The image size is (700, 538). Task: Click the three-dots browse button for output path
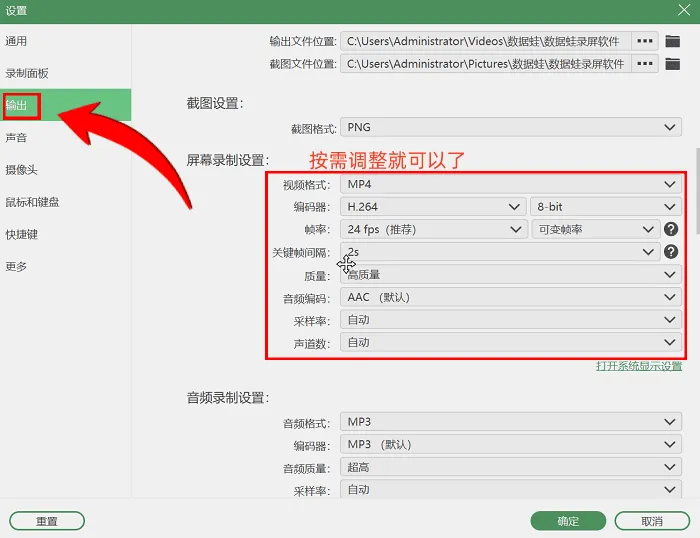[645, 41]
